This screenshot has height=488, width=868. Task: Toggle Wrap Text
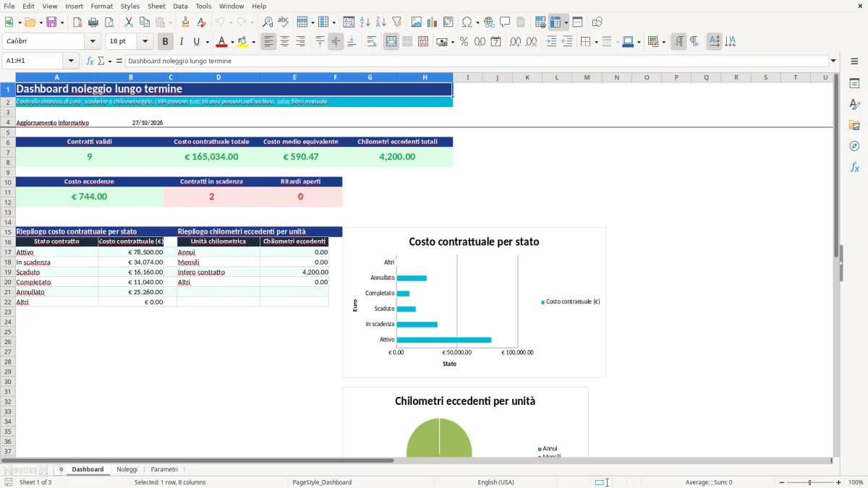coord(372,42)
